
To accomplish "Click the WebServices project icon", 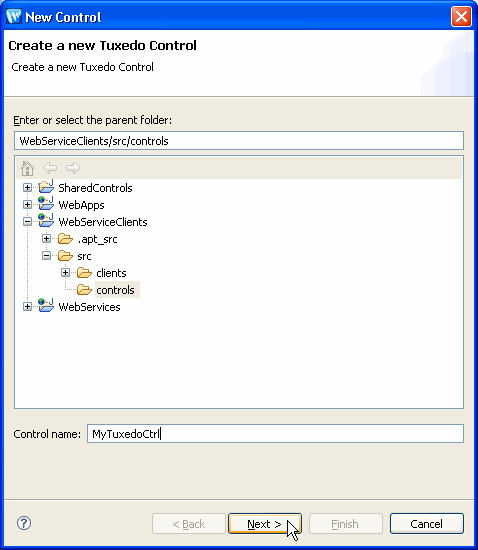I will [46, 306].
